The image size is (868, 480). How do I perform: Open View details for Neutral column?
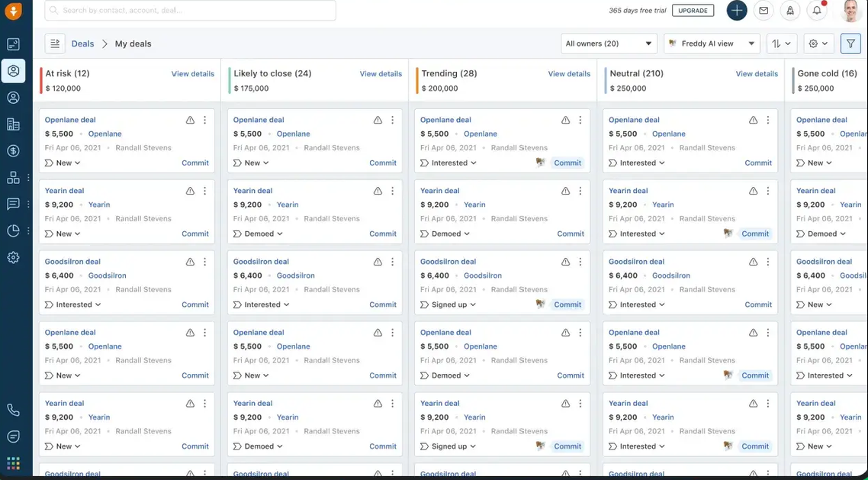(757, 73)
